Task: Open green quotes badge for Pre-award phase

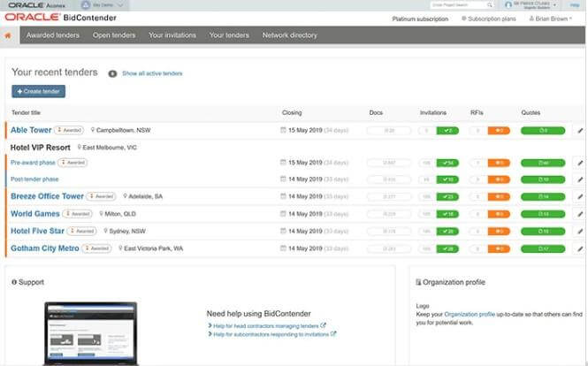Action: [x=543, y=163]
